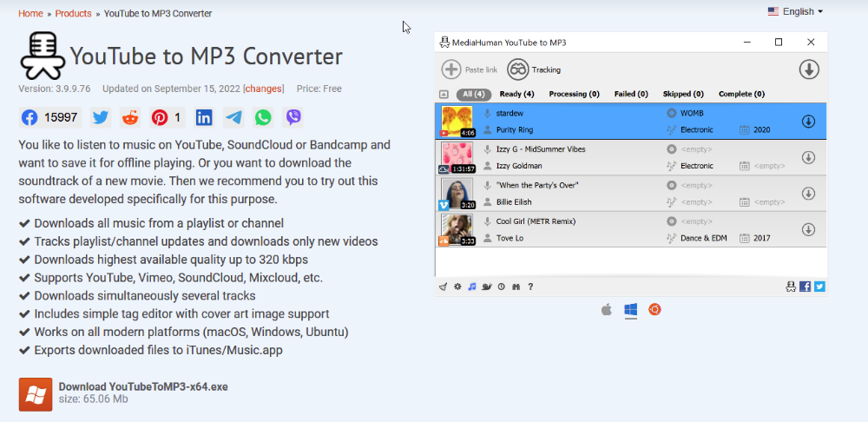Show the macOS screenshot via Apple icon
Screen dimensions: 868x422
click(x=606, y=310)
